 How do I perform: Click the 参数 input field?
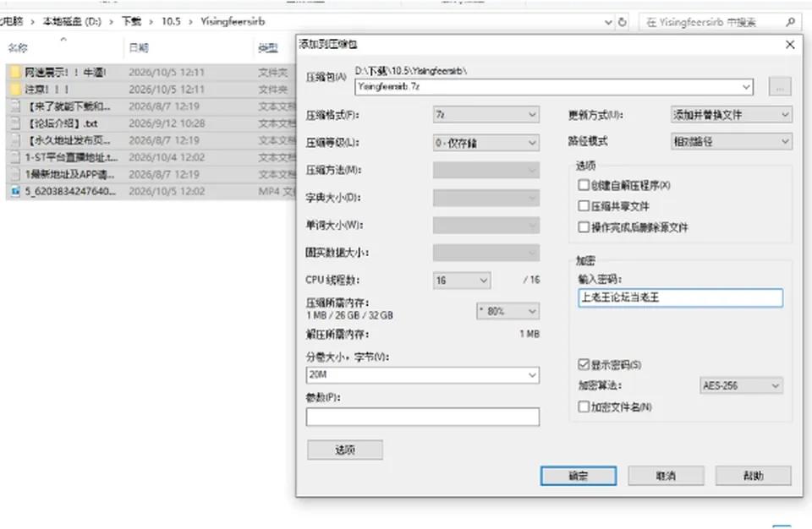click(423, 417)
